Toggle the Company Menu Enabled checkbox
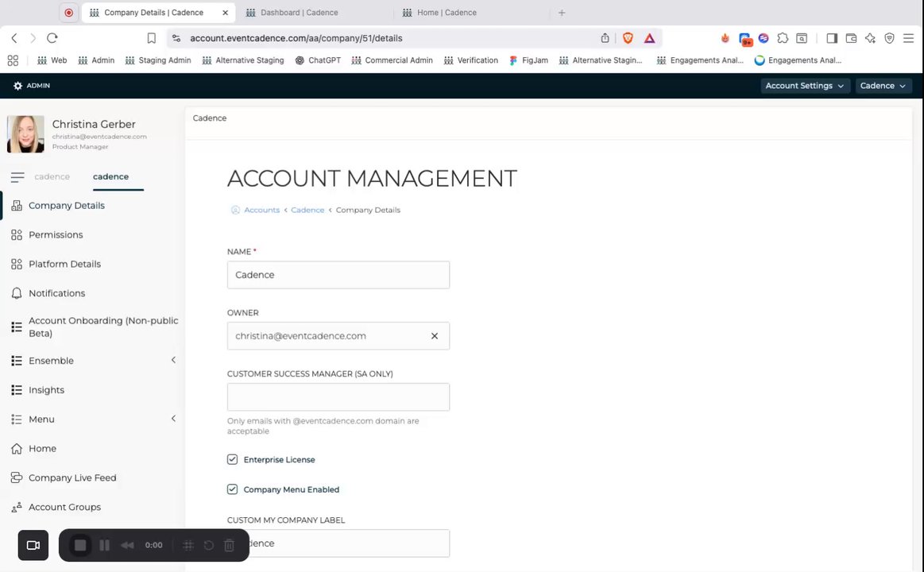924x572 pixels. (232, 489)
